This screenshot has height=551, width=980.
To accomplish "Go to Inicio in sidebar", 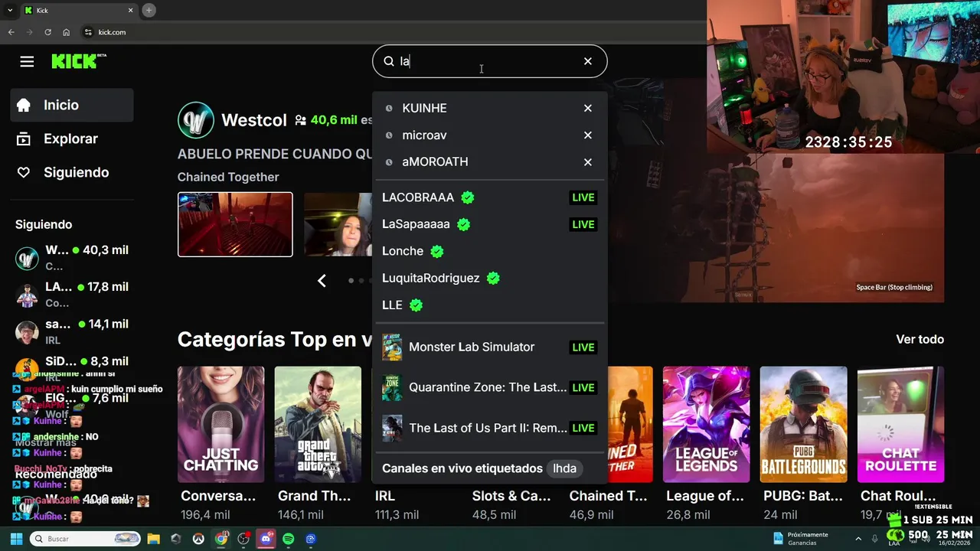I will tap(72, 105).
